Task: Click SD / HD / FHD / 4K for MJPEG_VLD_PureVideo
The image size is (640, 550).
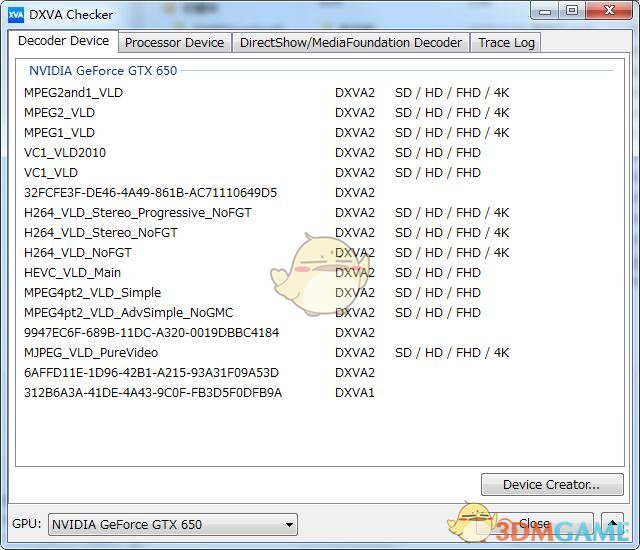Action: coord(452,353)
